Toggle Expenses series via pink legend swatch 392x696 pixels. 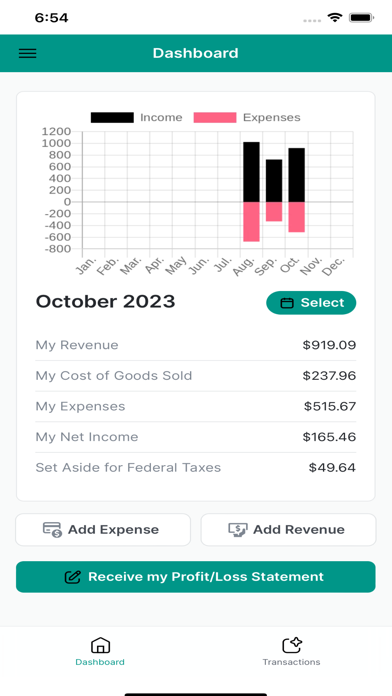(215, 118)
